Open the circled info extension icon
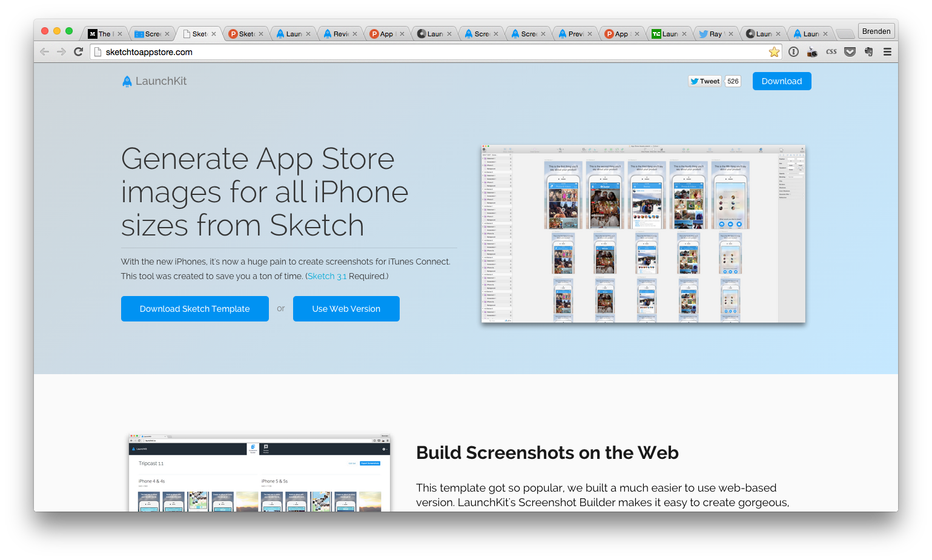932x560 pixels. coord(793,52)
